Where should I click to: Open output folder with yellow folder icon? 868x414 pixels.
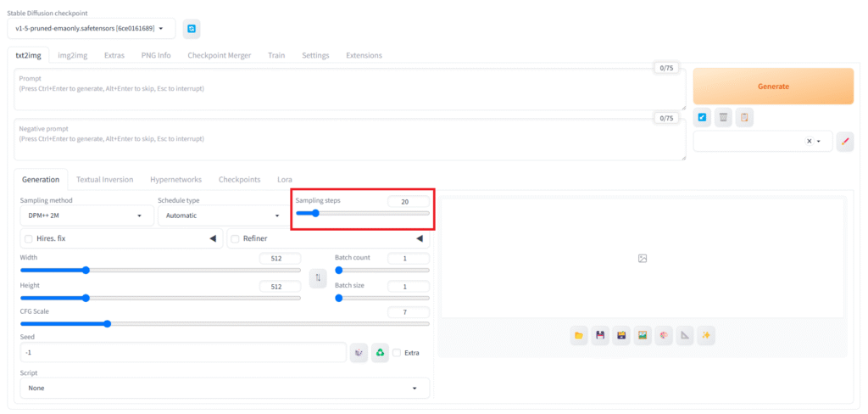[579, 336]
